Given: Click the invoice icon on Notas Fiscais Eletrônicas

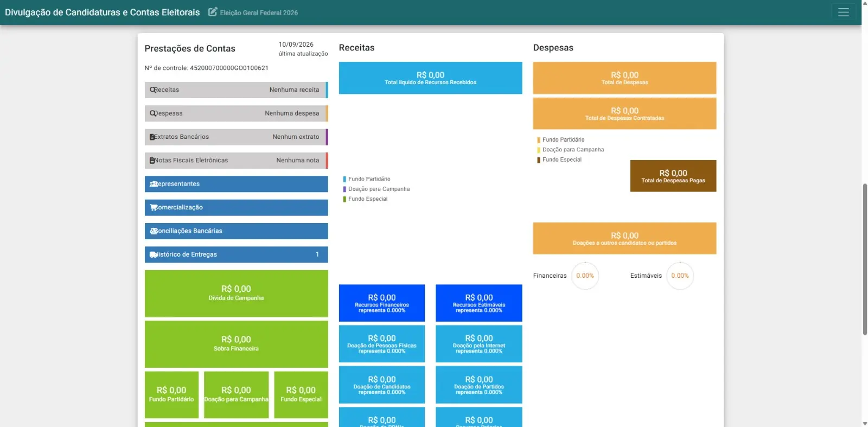Looking at the screenshot, I should [152, 161].
